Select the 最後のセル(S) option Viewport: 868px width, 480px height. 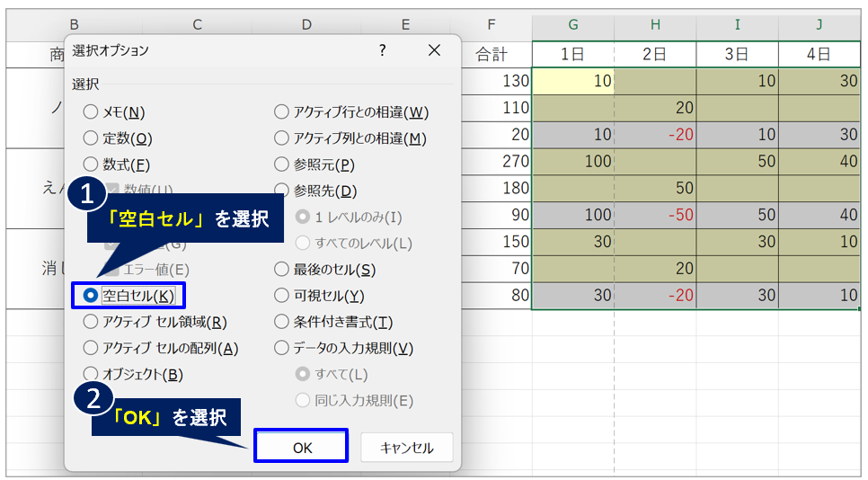(282, 269)
